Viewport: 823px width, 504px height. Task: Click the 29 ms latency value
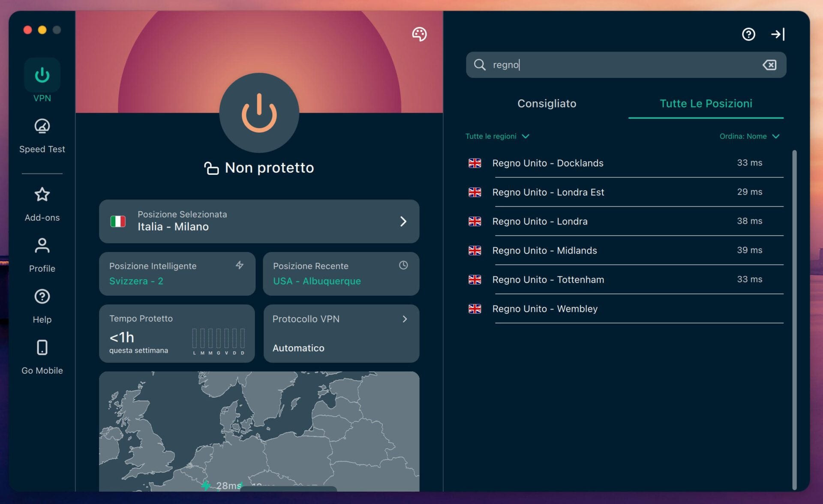[749, 192]
